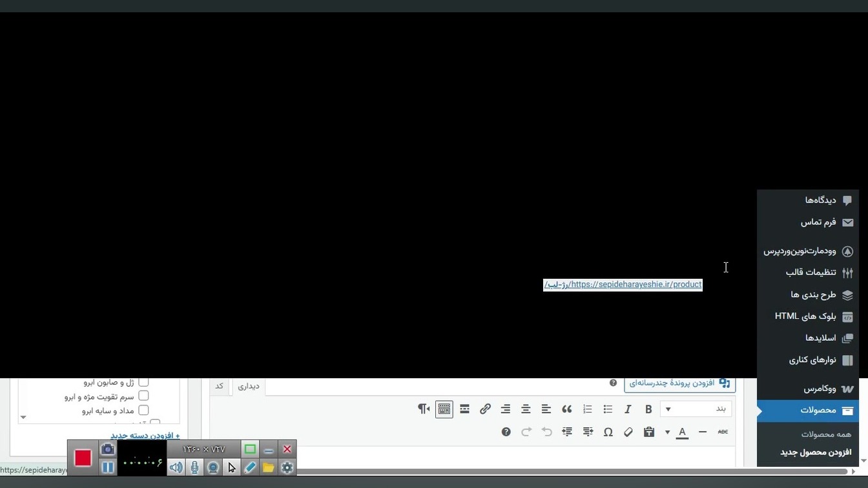Mute the microphone in the screen recorder
Viewport: 868px width, 488px height.
194,467
